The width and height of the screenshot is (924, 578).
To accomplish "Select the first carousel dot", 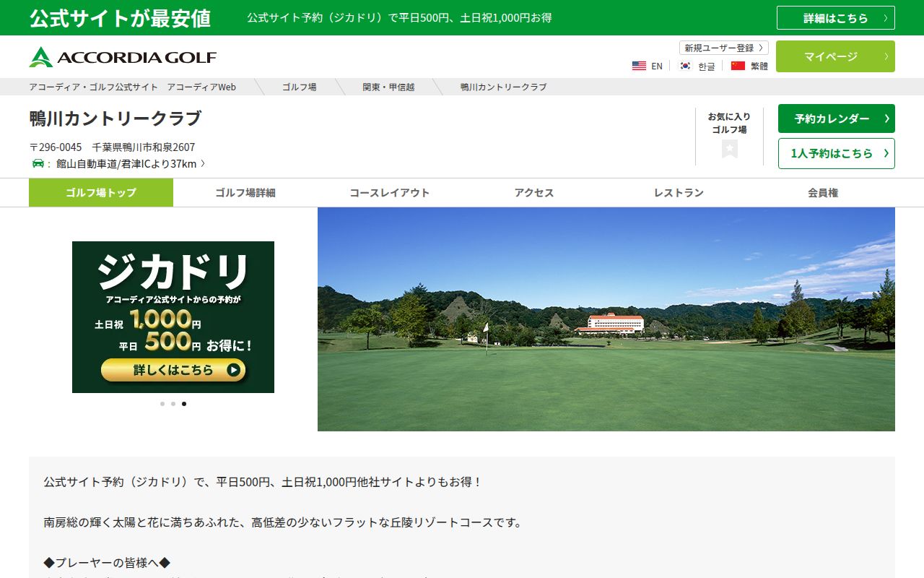I will pyautogui.click(x=162, y=404).
